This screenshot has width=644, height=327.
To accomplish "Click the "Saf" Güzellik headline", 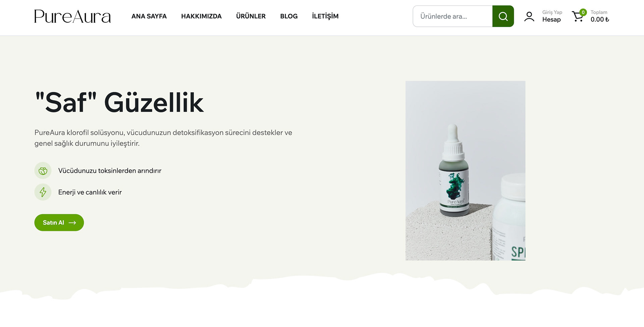I will (119, 102).
